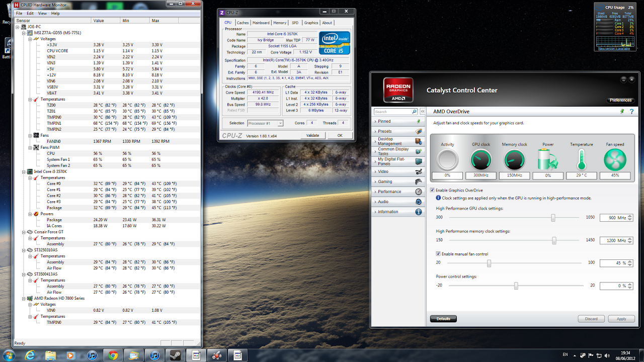644x362 pixels.
Task: Switch to the Memory tab in CPU-Z
Action: (x=280, y=23)
